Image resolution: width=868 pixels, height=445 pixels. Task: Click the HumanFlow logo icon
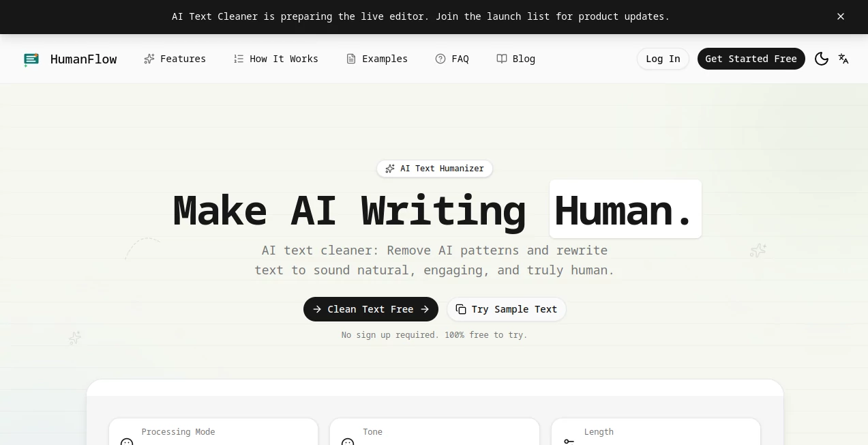(x=31, y=59)
